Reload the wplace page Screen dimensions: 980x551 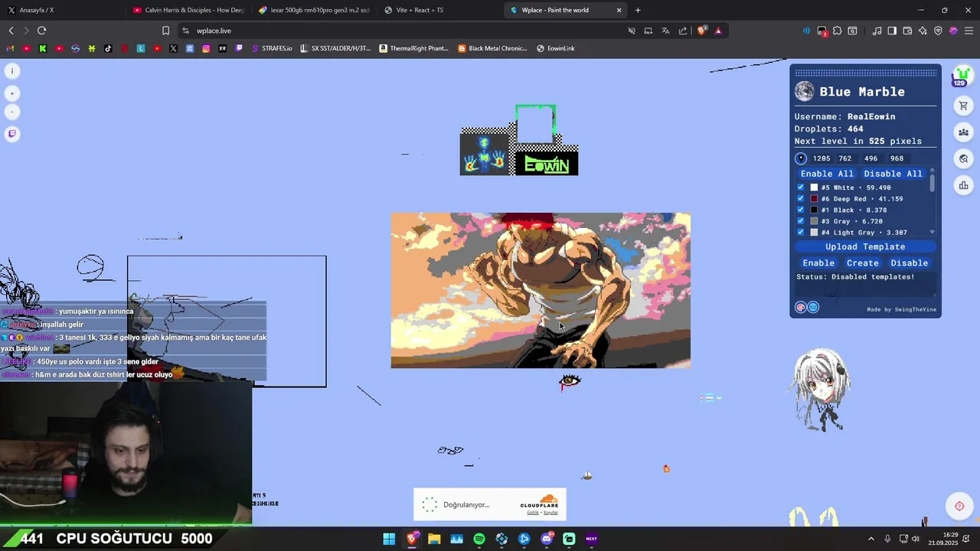[41, 31]
